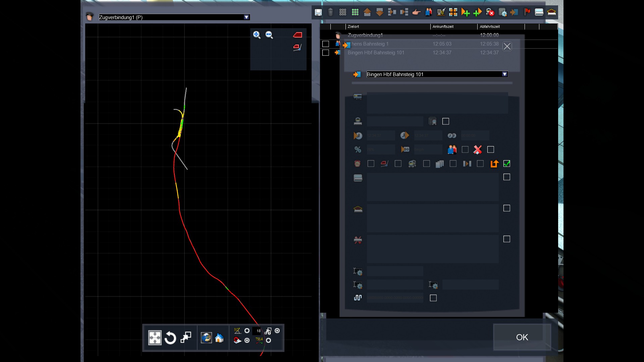The image size is (644, 362).
Task: Click the trash can delete icon
Action: pyautogui.click(x=330, y=12)
